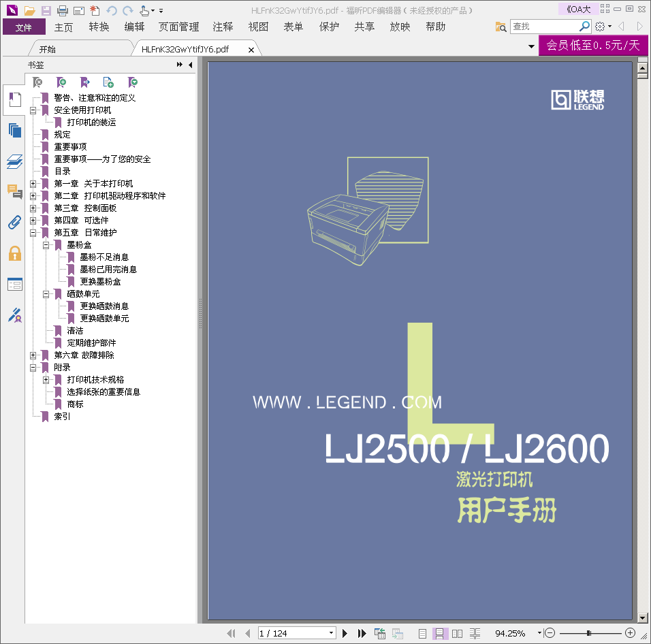Open the Security lock panel
651x644 pixels.
(15, 253)
